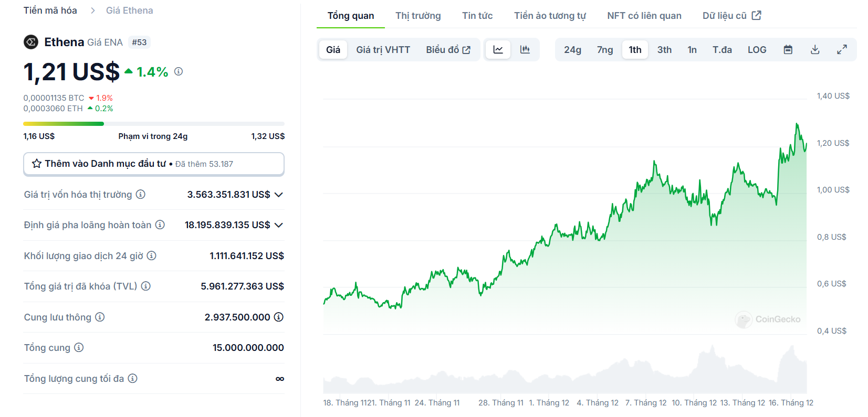Open the Tiền ảo tương tự tab
The image size is (868, 417).
point(550,16)
